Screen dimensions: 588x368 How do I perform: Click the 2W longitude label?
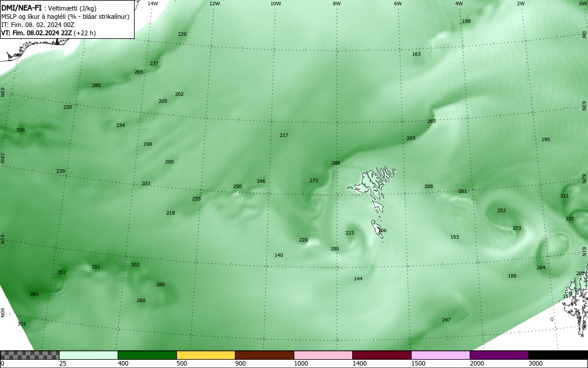pos(520,4)
